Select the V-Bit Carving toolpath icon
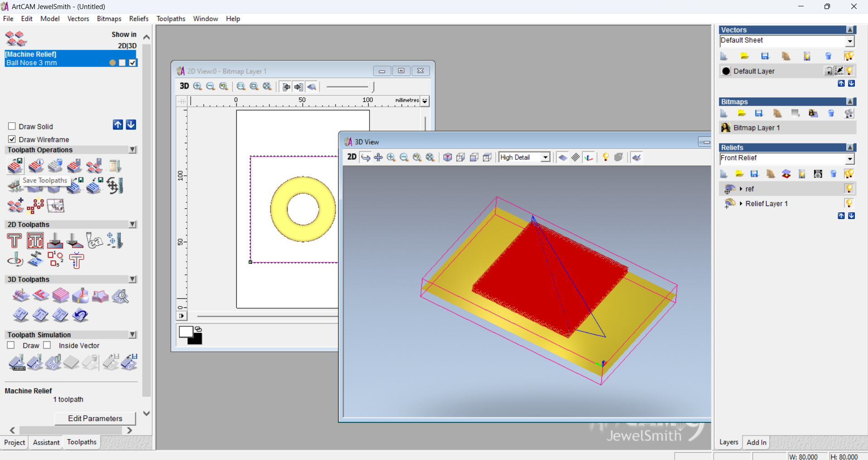868x460 pixels. point(55,240)
